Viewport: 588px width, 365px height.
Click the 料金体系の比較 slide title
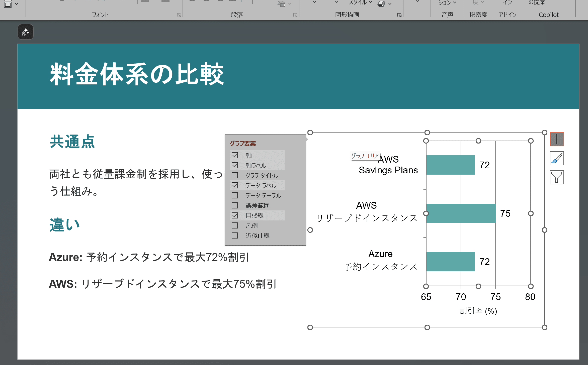pyautogui.click(x=137, y=74)
